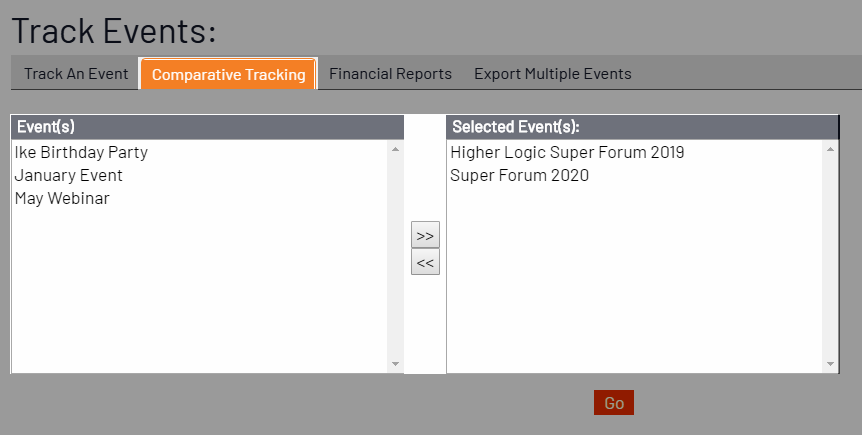Click the Go button
Viewport: 862px width, 435px height.
pyautogui.click(x=614, y=403)
